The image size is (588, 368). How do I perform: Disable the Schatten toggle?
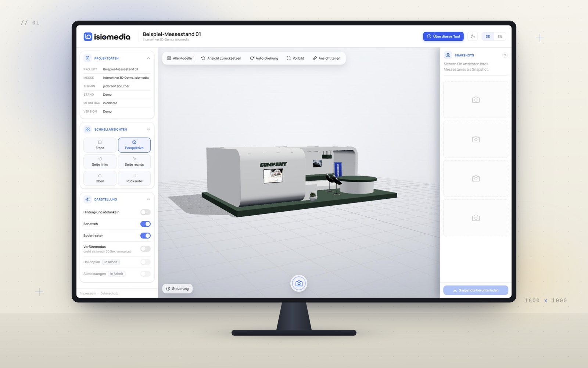click(146, 224)
